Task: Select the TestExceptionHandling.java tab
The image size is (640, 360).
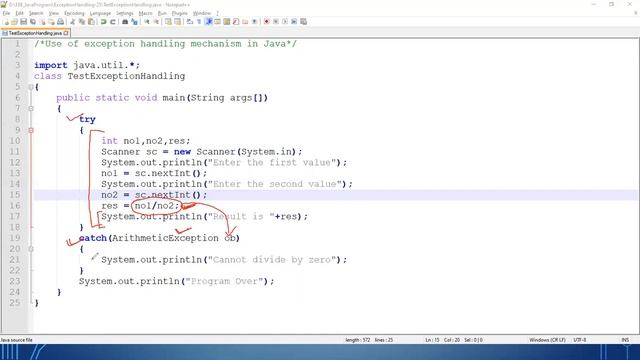Action: click(35, 33)
